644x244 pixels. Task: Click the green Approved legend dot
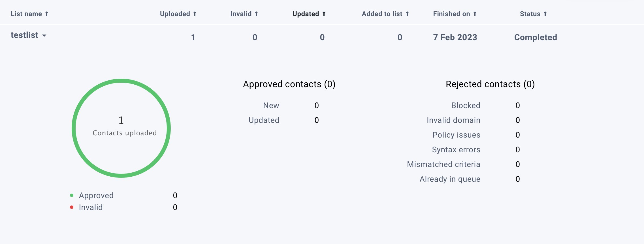(x=72, y=195)
